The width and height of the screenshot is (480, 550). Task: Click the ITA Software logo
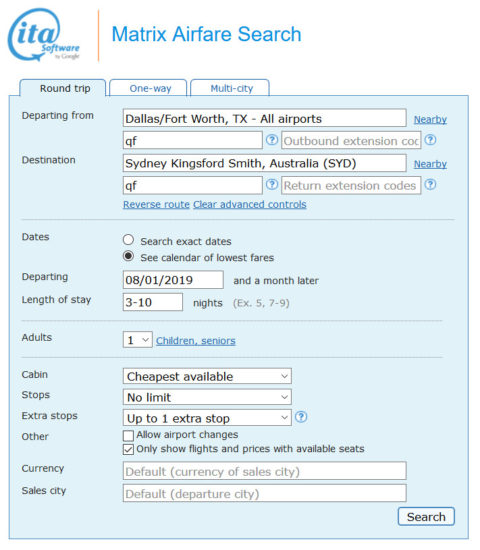[x=44, y=35]
